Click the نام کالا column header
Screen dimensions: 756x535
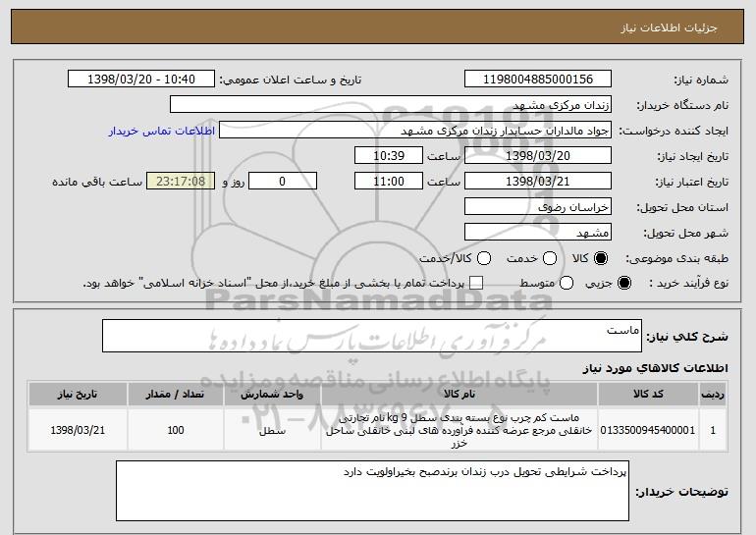459,395
